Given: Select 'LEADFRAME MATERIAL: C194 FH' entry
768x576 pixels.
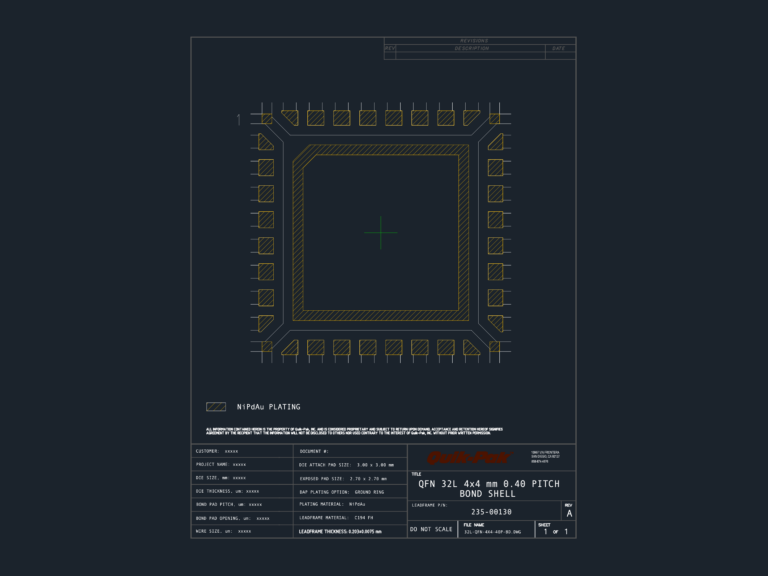Looking at the screenshot, I should point(336,518).
